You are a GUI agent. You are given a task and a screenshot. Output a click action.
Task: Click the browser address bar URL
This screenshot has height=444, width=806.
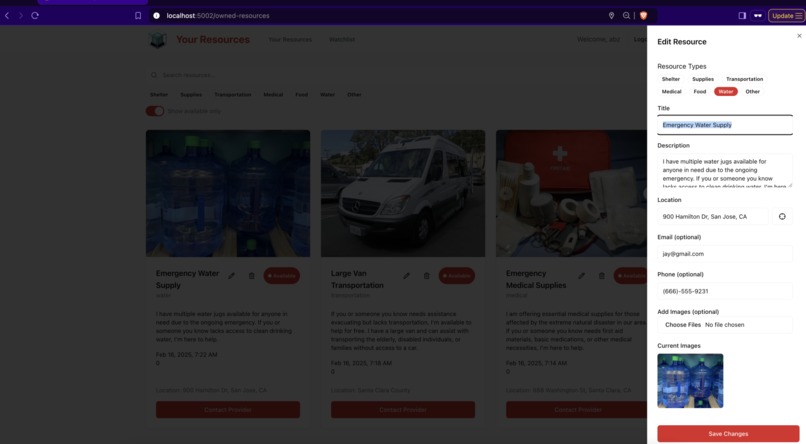tap(217, 15)
